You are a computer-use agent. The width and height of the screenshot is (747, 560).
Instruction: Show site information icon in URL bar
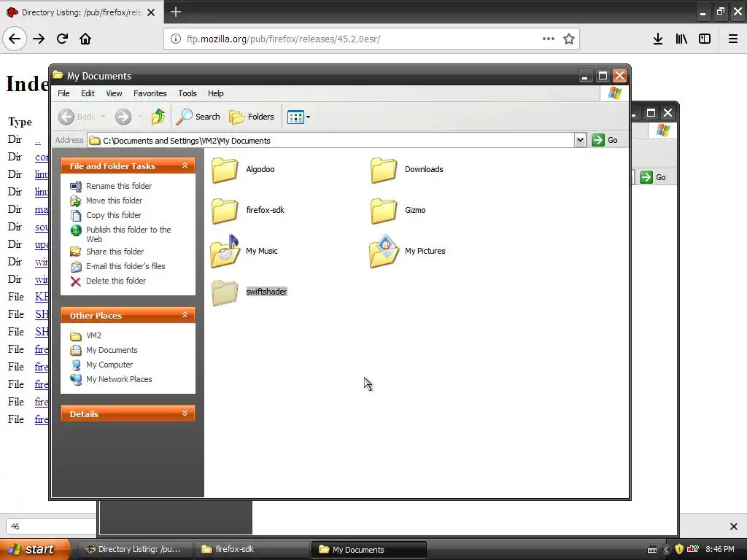pyautogui.click(x=175, y=39)
